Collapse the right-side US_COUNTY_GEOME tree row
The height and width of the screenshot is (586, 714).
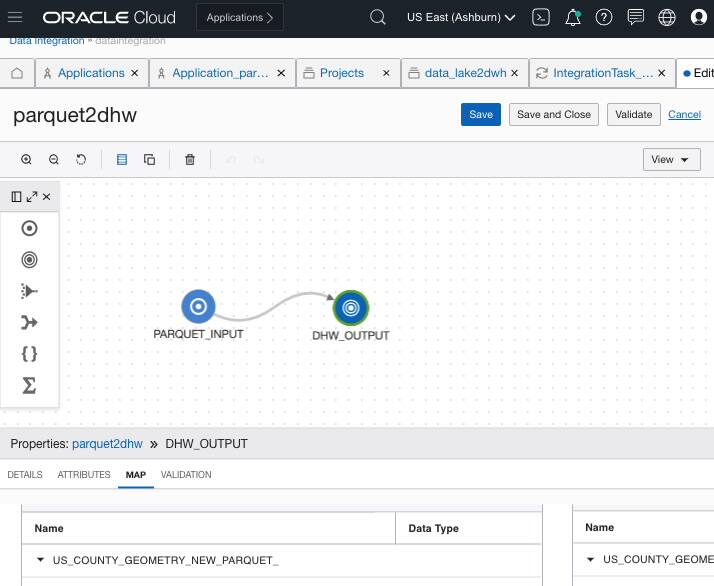pyautogui.click(x=591, y=559)
